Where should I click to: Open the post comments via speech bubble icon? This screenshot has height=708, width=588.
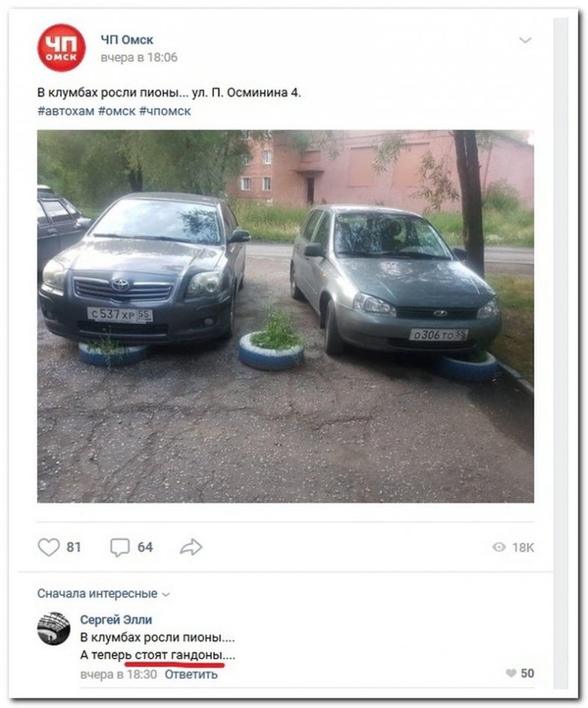point(120,547)
